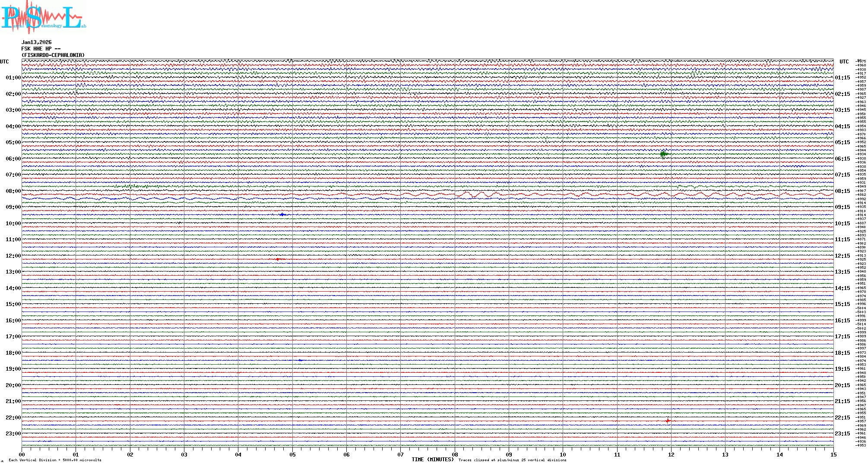Click the PSL seismology lab logo
Screen dimensions: 868x466
point(42,17)
